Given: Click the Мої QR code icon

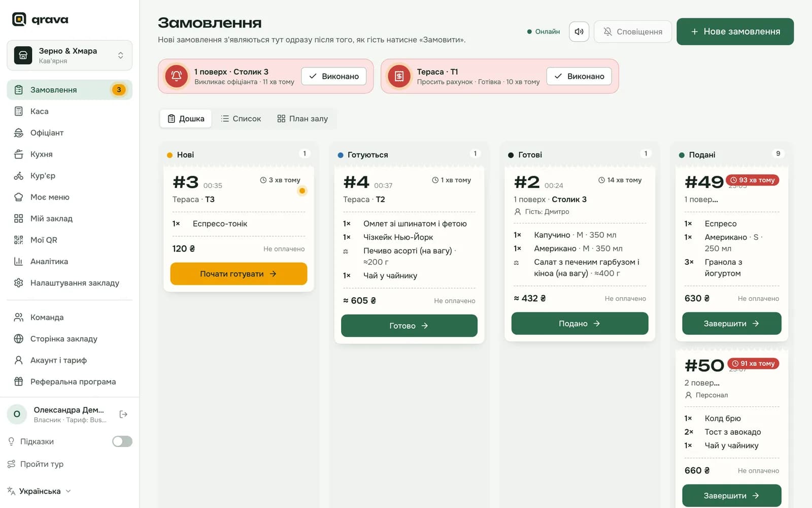Looking at the screenshot, I should coord(19,240).
